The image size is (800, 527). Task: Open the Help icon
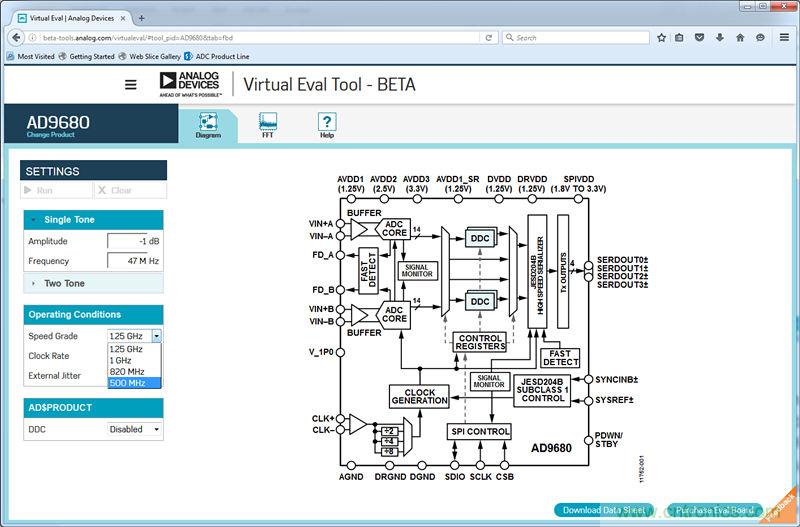click(x=326, y=122)
